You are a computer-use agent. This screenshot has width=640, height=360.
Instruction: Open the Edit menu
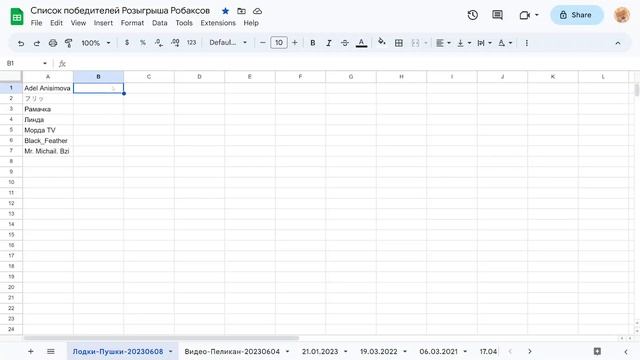click(x=56, y=23)
